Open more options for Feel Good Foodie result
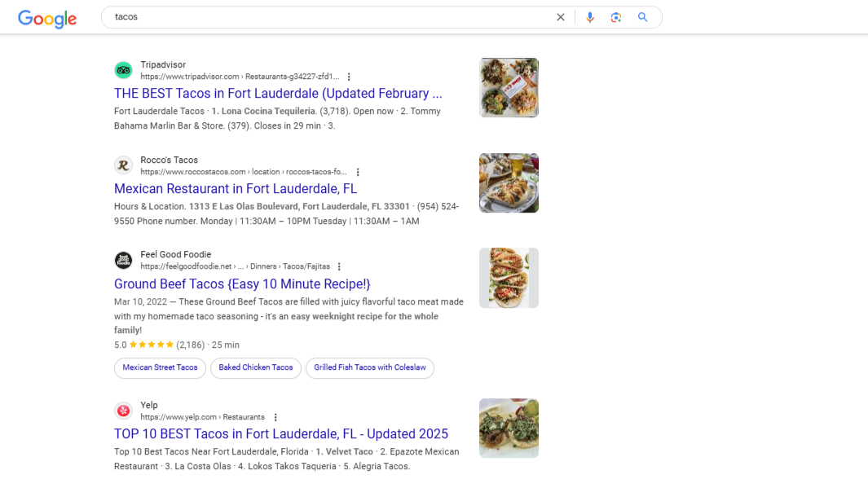868x479 pixels. point(339,266)
